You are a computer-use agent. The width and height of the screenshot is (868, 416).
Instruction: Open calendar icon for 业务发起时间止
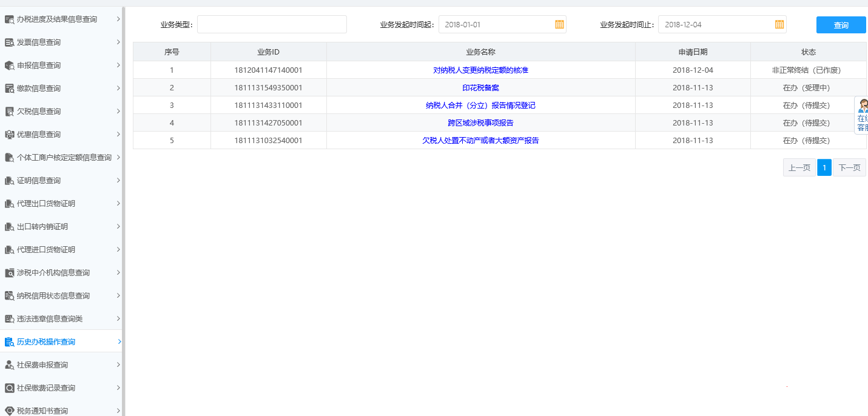[x=779, y=24]
